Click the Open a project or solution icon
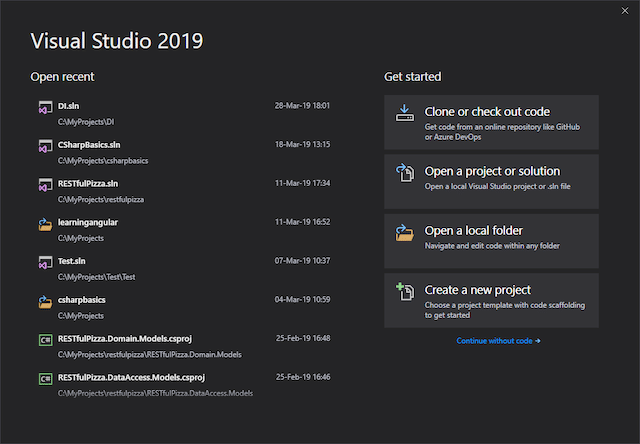 (x=405, y=173)
